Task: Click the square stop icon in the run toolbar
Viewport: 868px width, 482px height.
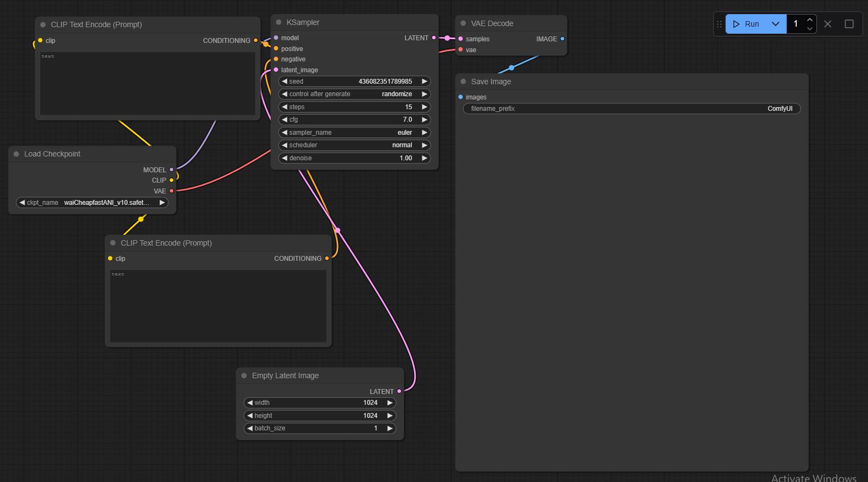Action: [849, 24]
